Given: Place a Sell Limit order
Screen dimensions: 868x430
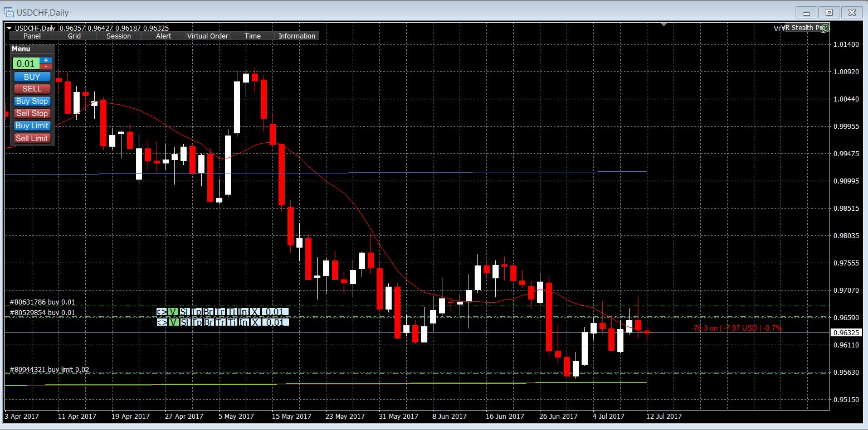Looking at the screenshot, I should point(32,138).
